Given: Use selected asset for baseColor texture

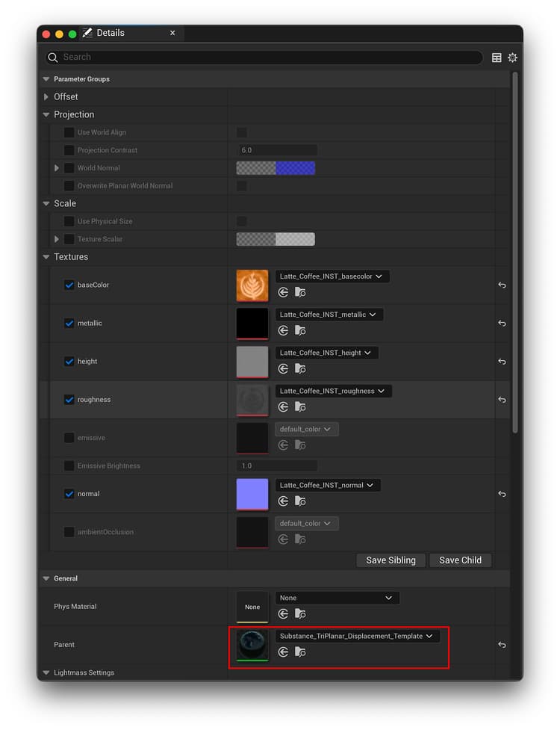Looking at the screenshot, I should [x=283, y=292].
